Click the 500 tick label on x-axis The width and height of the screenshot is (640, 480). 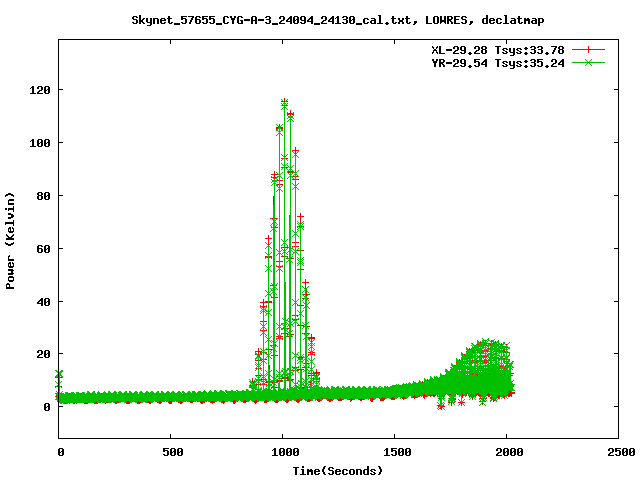click(x=171, y=452)
